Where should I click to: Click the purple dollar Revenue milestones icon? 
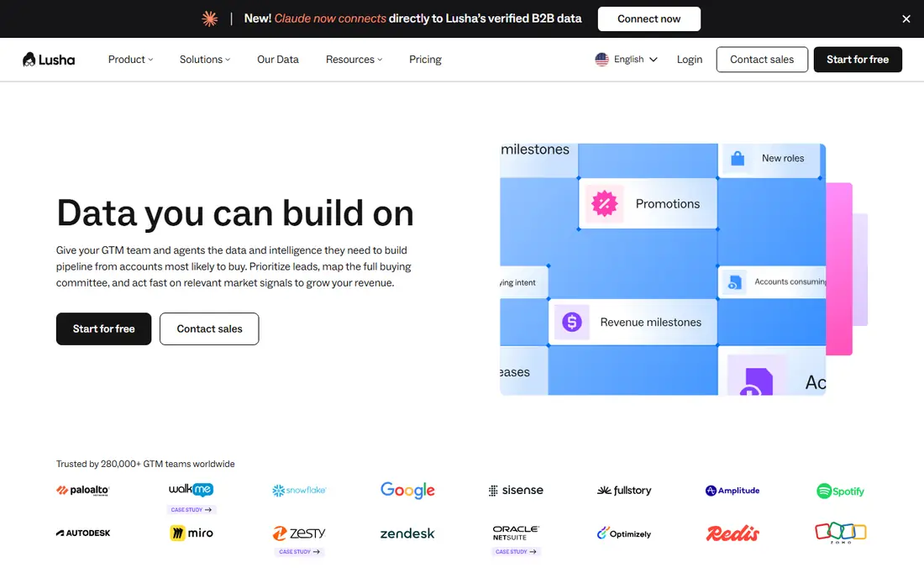[x=571, y=323]
